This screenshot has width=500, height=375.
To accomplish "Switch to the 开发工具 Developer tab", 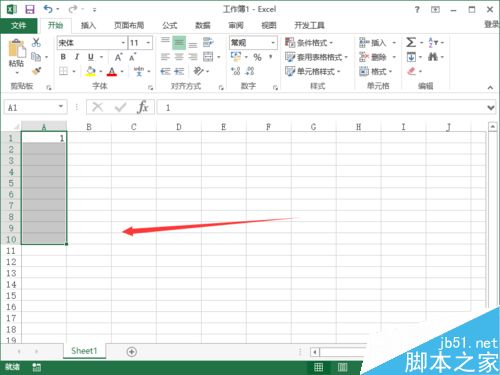I will coord(310,25).
